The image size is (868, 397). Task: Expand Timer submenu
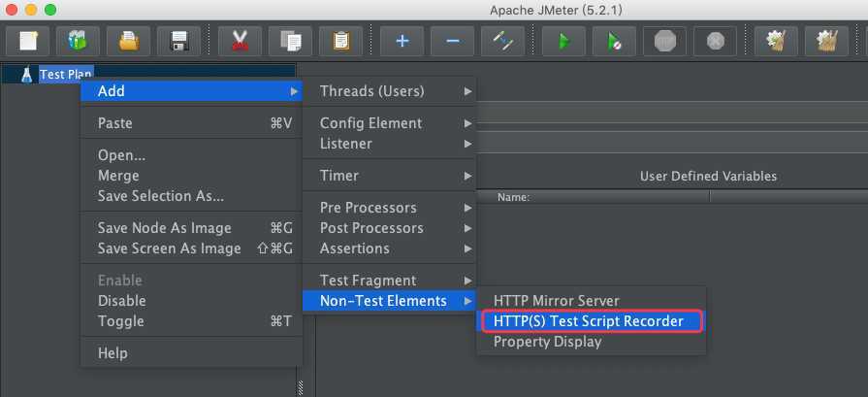[390, 176]
